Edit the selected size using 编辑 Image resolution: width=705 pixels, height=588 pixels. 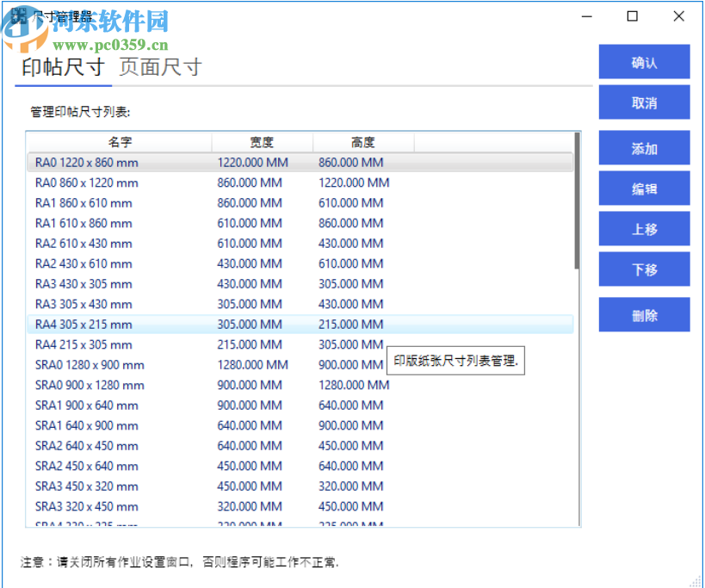pos(643,188)
